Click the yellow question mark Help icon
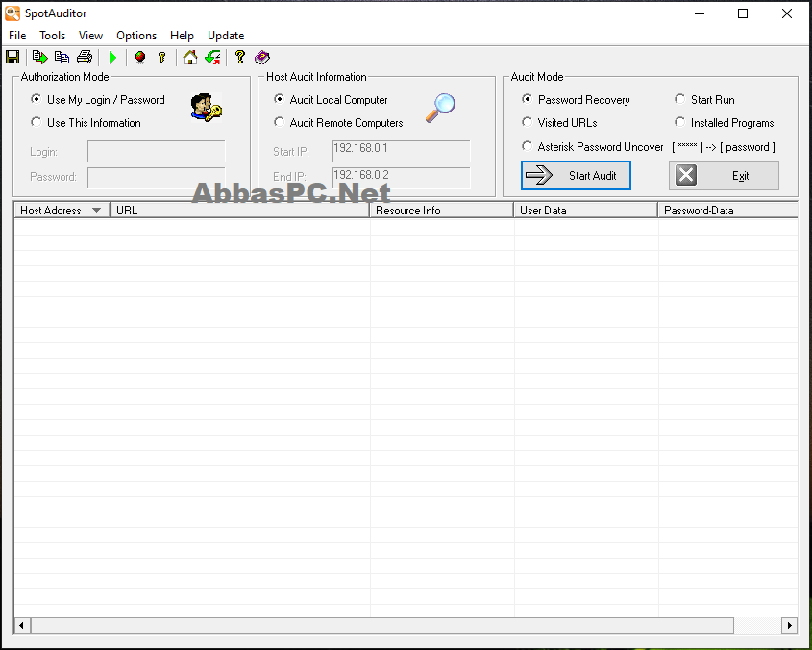 [240, 57]
